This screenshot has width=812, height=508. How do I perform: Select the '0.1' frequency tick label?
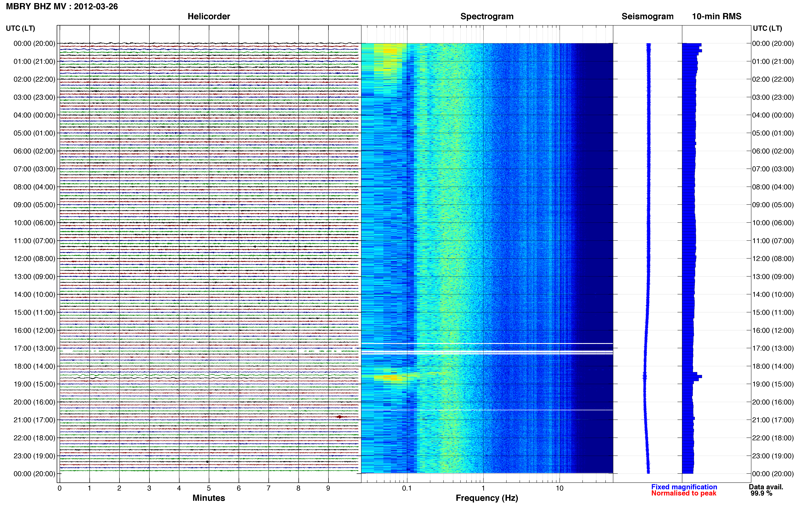(x=407, y=488)
